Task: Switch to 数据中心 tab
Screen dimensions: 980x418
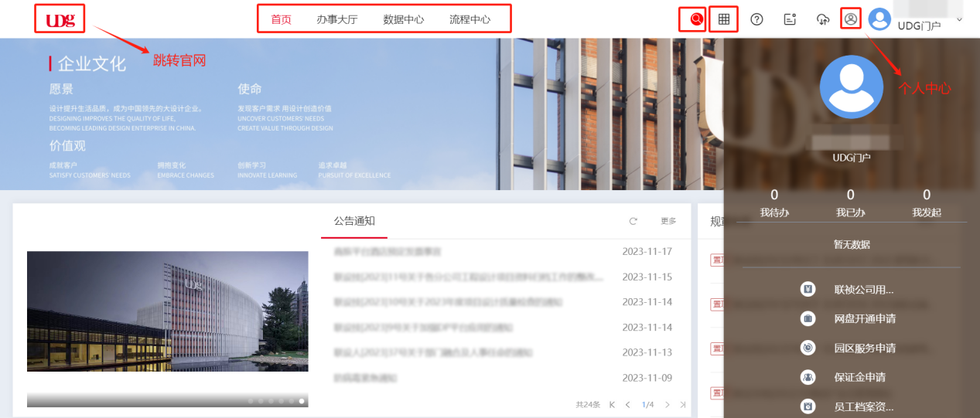Action: (403, 19)
